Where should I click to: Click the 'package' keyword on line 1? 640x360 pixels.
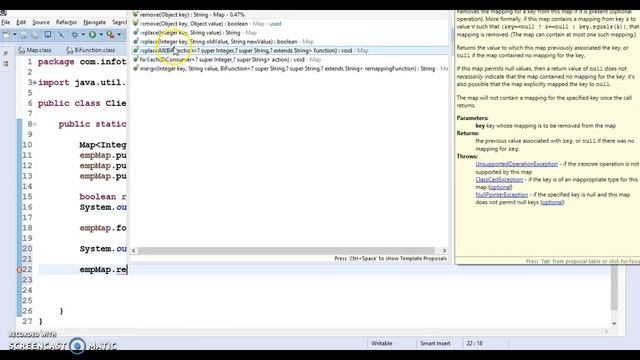[x=56, y=62]
